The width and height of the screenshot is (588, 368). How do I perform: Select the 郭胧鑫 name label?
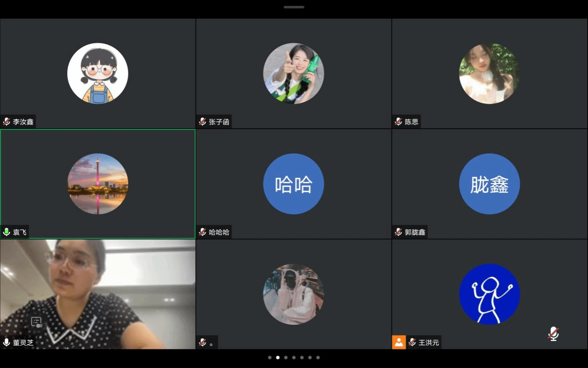(x=415, y=232)
